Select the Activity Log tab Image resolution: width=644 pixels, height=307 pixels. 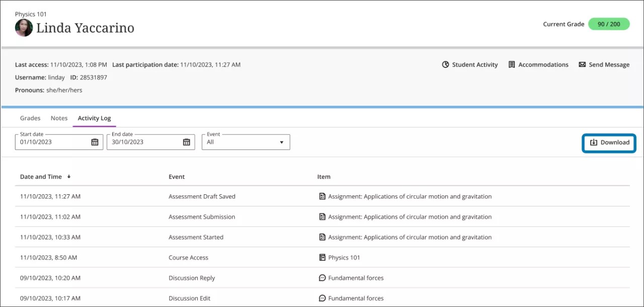(x=94, y=118)
